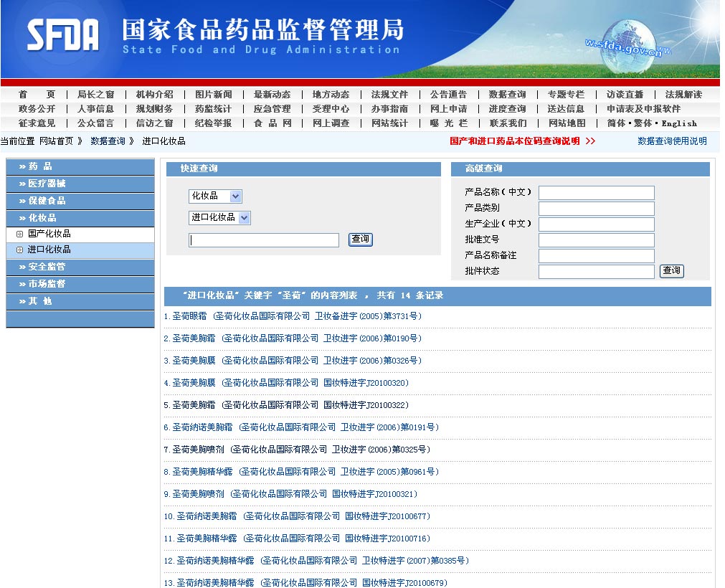
Task: Open 国产和进口药品本位码查询说明 link
Action: tap(523, 141)
